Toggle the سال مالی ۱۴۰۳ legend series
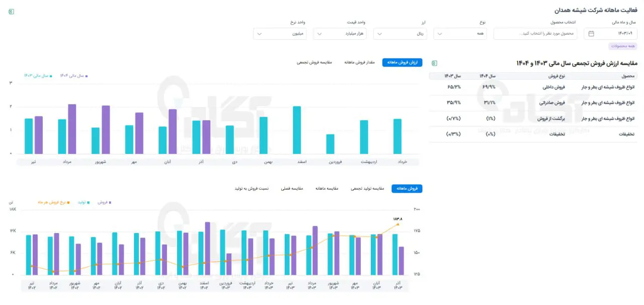644x305 pixels. click(x=38, y=75)
